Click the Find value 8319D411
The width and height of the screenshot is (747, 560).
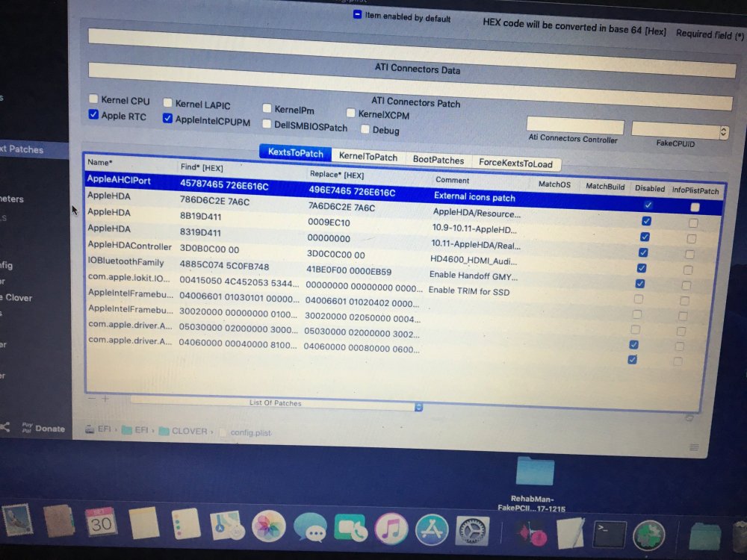tap(200, 232)
